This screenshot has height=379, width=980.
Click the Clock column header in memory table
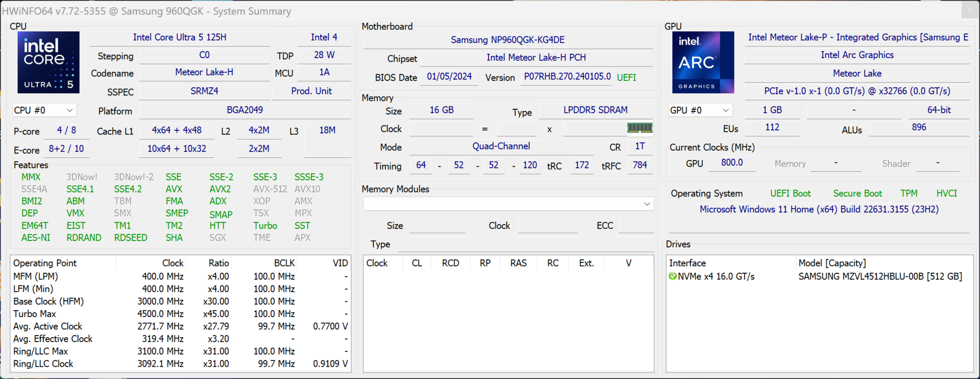(377, 263)
